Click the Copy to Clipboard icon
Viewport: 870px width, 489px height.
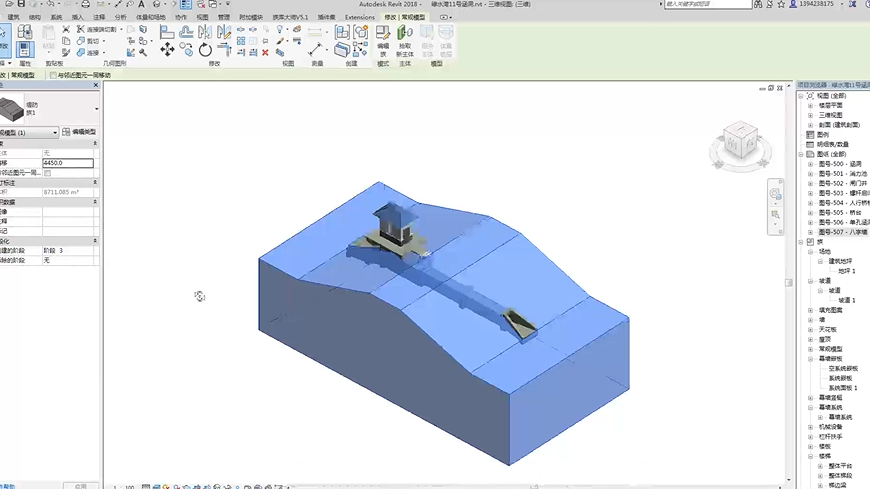[x=66, y=41]
